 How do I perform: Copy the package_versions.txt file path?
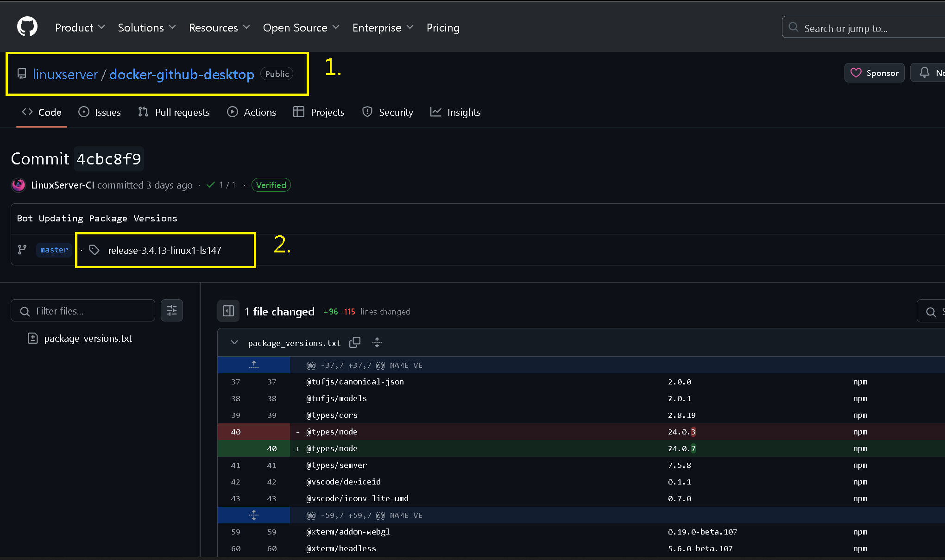(355, 342)
